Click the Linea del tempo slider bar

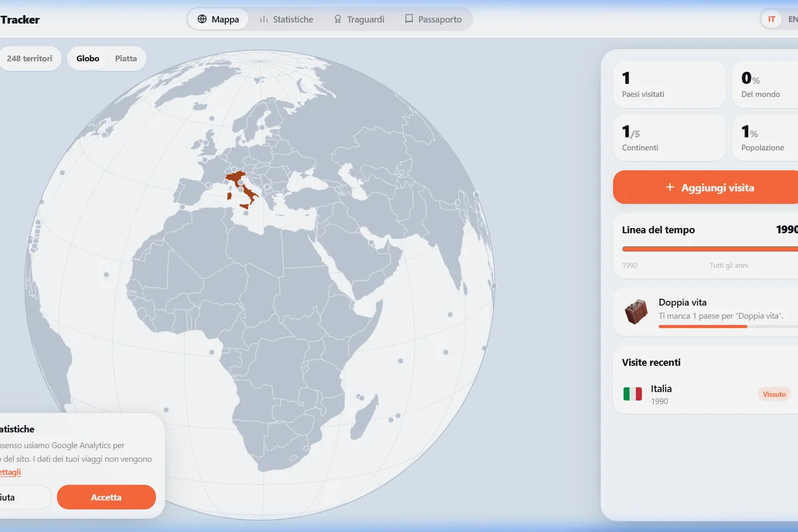tap(710, 249)
